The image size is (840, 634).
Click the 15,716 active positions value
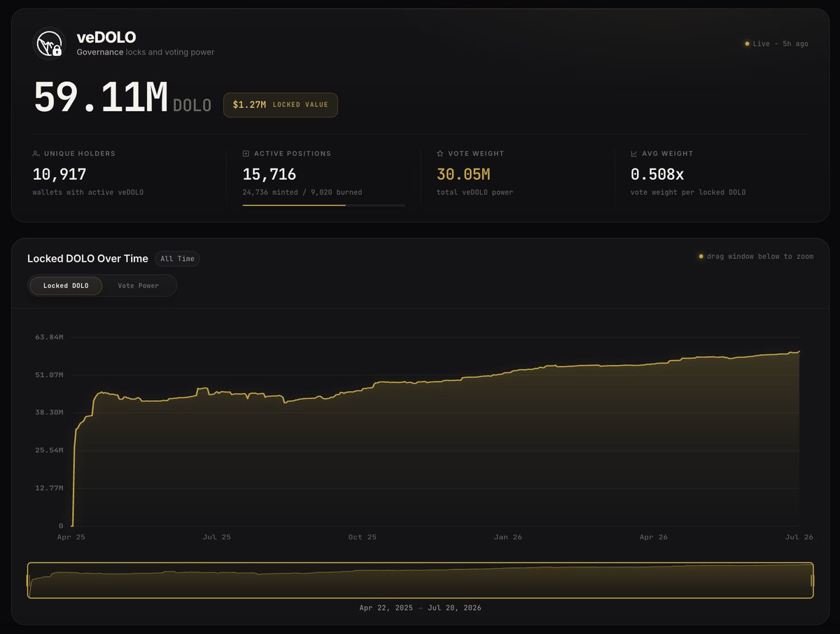tap(269, 174)
